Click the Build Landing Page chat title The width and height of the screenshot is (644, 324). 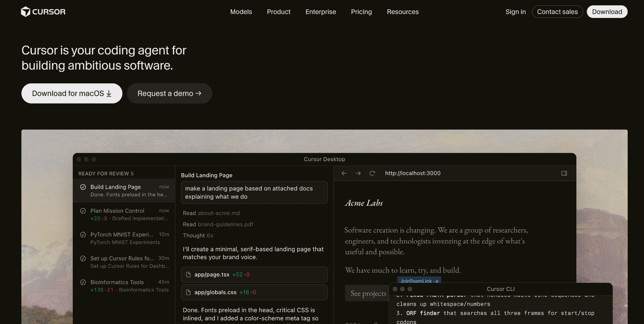coord(207,175)
